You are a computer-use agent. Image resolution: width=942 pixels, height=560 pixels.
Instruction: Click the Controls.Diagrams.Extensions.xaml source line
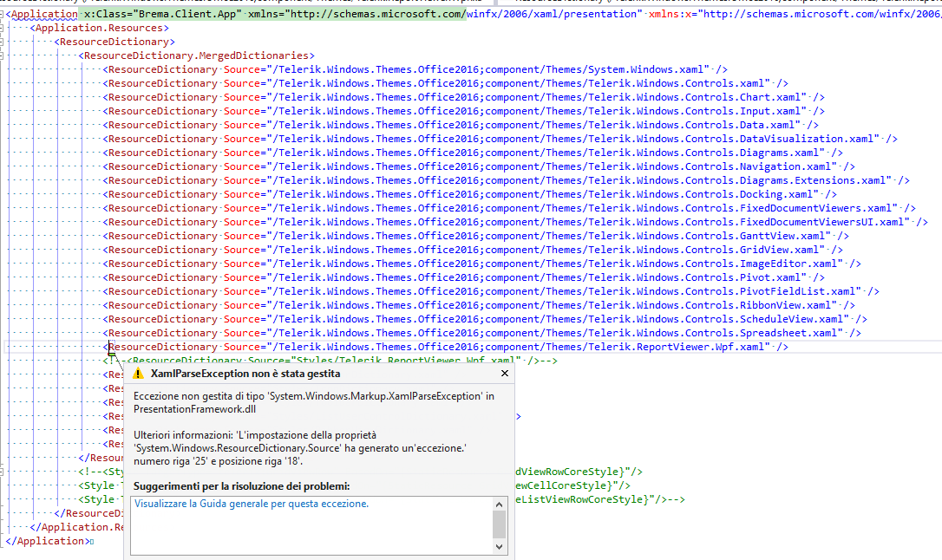tap(506, 179)
